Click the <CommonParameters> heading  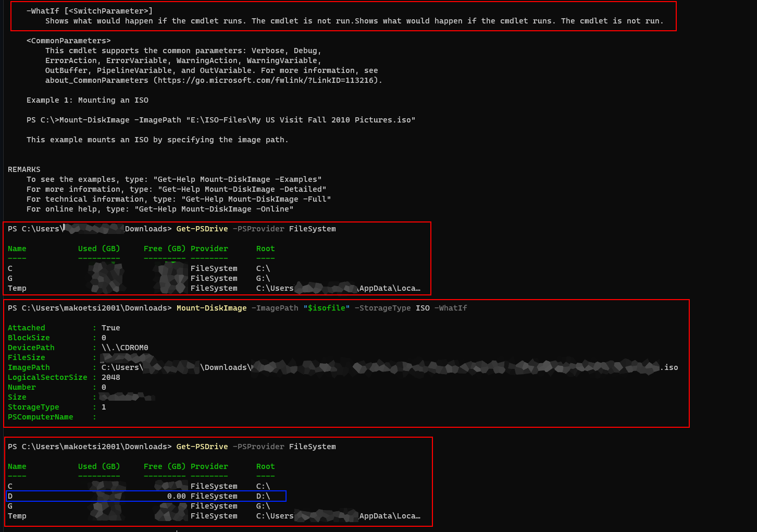69,41
